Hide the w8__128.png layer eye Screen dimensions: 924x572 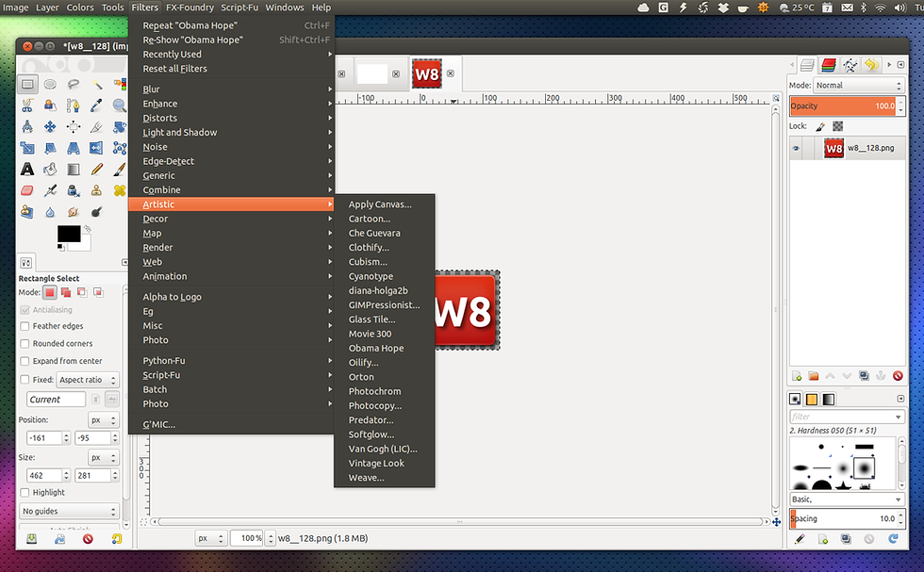(x=796, y=149)
